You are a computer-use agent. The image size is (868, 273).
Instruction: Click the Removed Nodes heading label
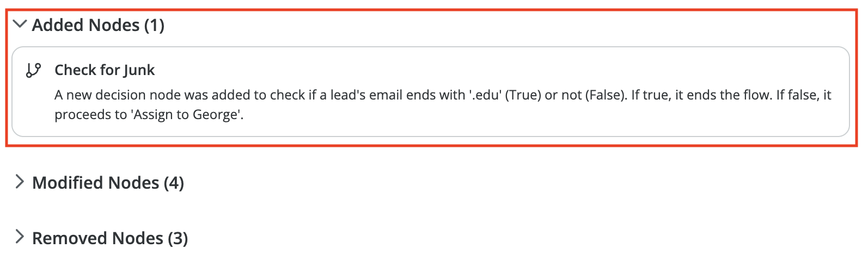pyautogui.click(x=98, y=238)
